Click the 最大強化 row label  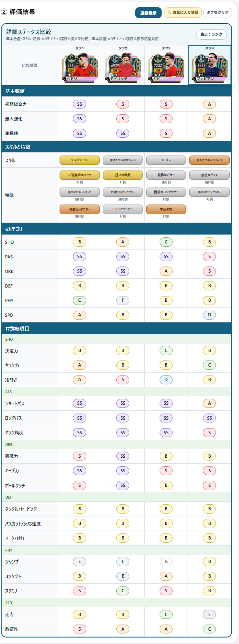pos(14,119)
